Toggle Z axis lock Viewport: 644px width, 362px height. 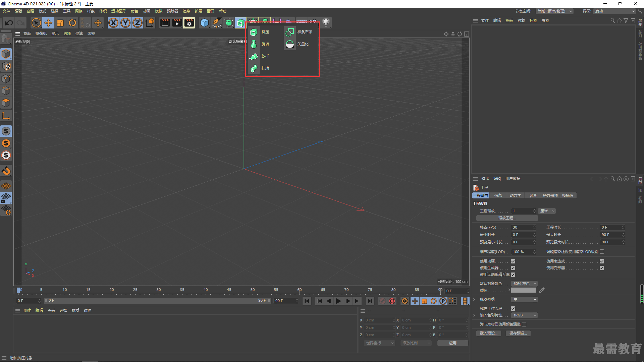tap(138, 23)
